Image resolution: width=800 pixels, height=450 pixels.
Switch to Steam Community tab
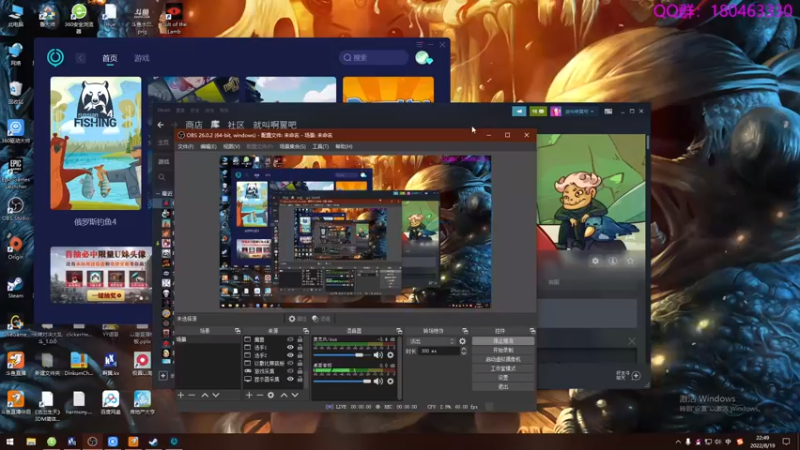236,124
